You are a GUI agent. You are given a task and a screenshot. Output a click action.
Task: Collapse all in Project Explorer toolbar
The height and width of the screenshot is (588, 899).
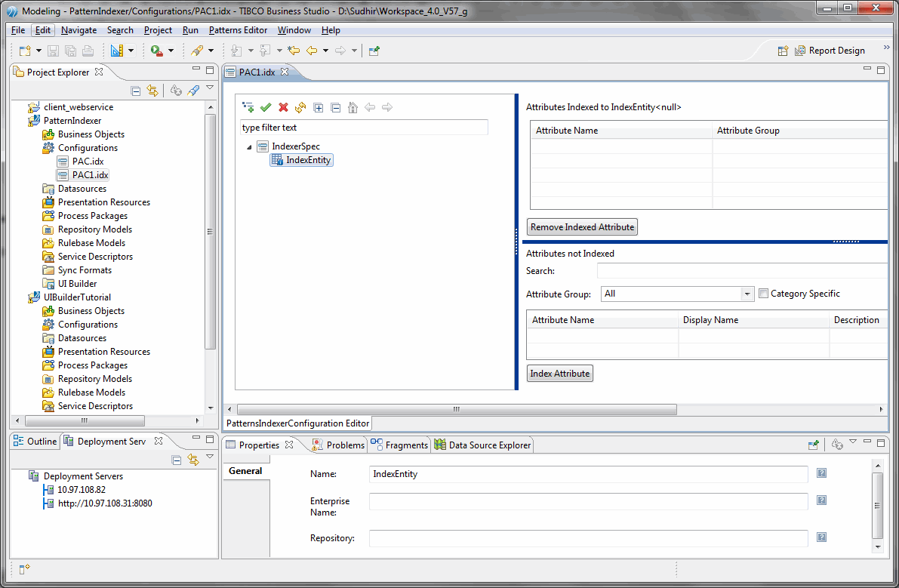136,91
